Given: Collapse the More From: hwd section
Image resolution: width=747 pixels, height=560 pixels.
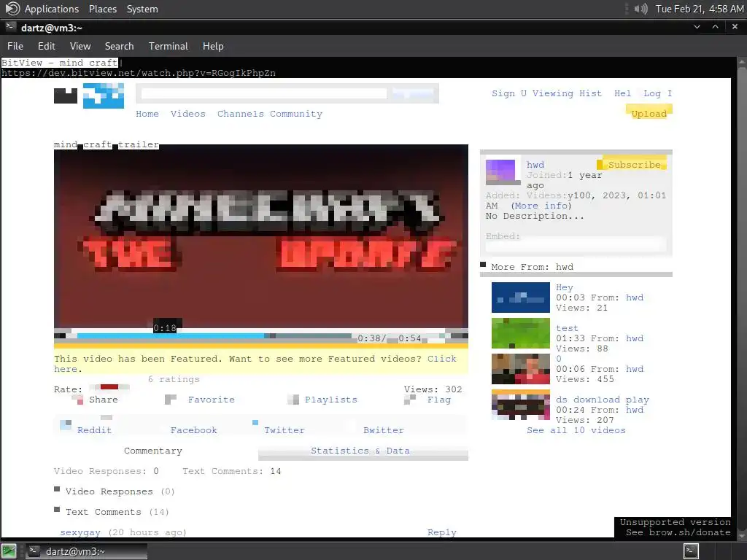Looking at the screenshot, I should 483,264.
